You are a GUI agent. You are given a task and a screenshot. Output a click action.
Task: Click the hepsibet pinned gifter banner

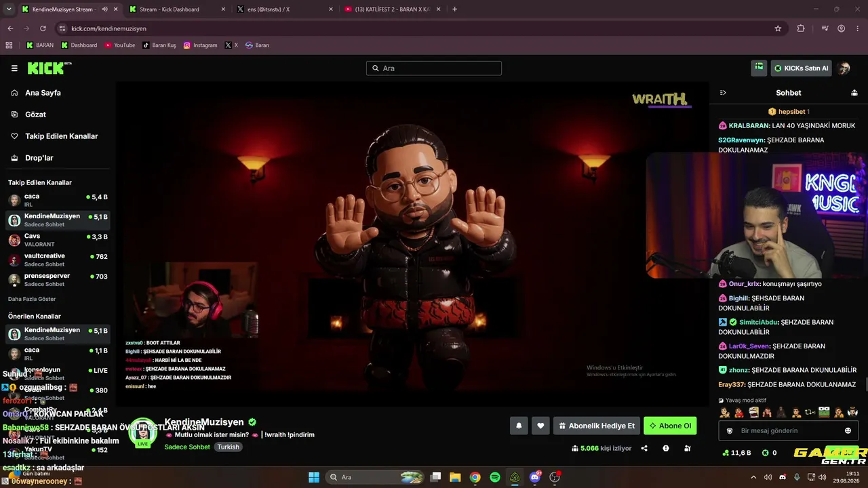click(789, 111)
